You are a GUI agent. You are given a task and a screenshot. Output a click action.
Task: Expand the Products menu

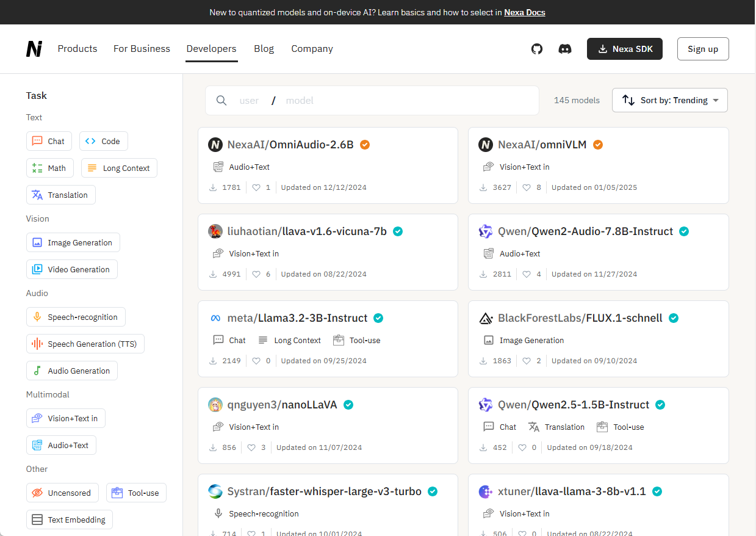click(77, 49)
